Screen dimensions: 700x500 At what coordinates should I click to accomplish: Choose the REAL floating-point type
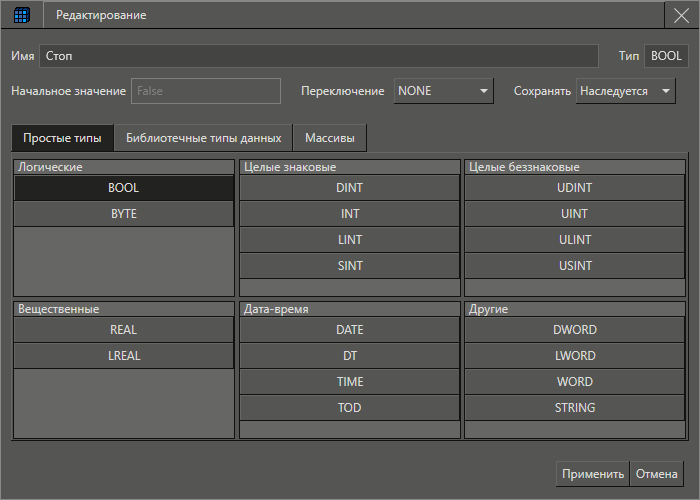tap(124, 330)
